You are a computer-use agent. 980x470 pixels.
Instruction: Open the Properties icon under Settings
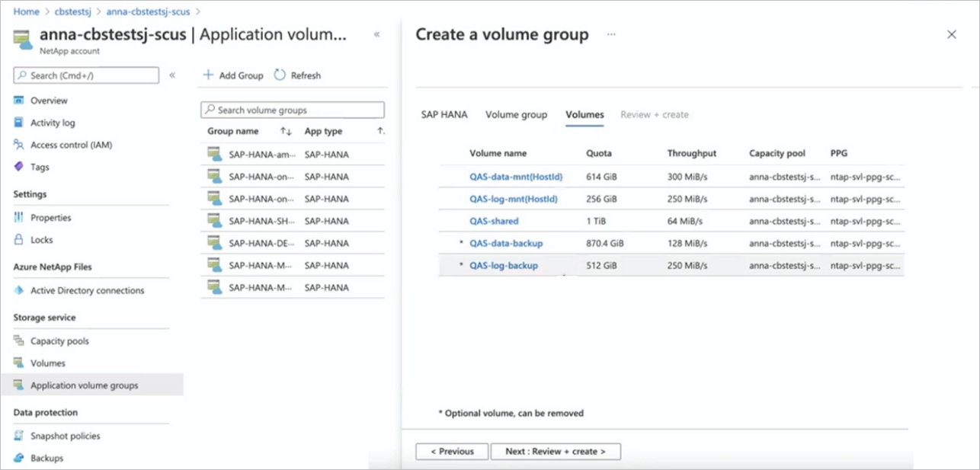19,218
